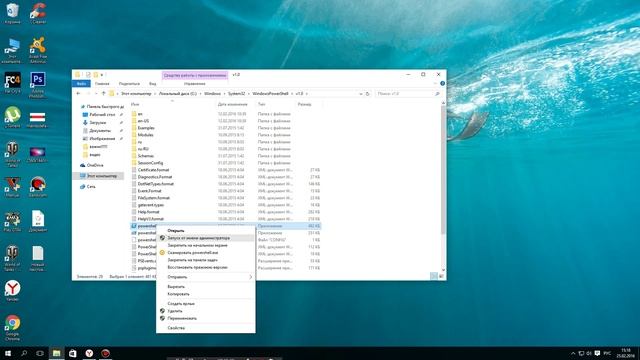Switch to large icons view button
Image resolution: width=640 pixels, height=360 pixels.
tap(441, 276)
